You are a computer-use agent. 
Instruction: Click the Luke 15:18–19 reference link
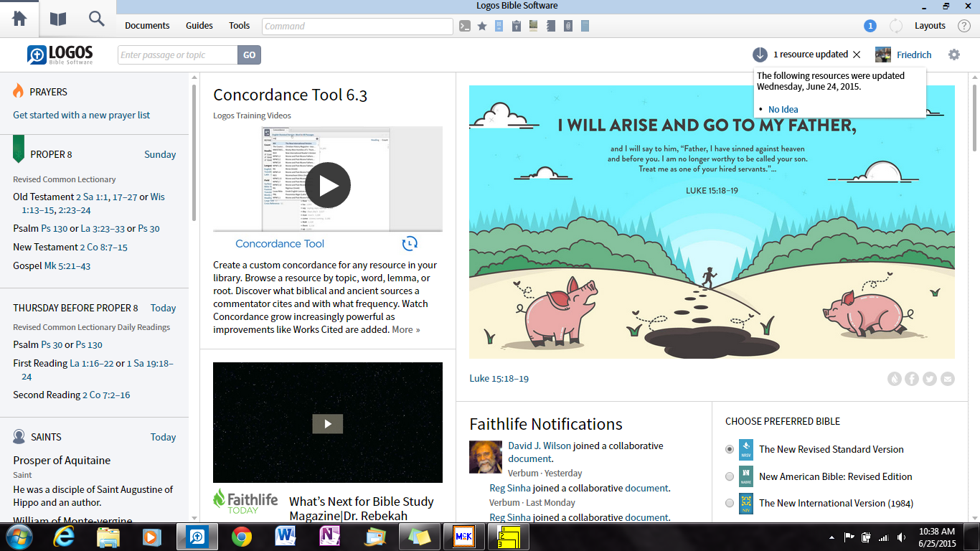[x=499, y=379]
